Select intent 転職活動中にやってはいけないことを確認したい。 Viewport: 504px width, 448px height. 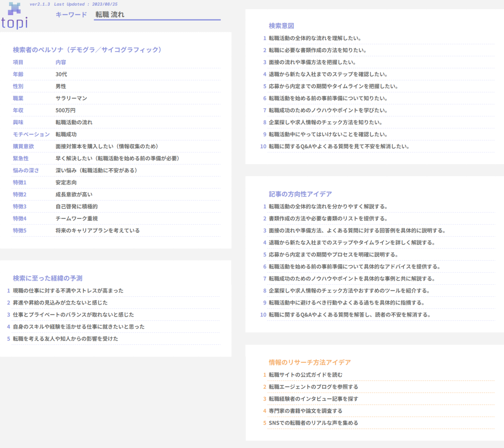(328, 134)
